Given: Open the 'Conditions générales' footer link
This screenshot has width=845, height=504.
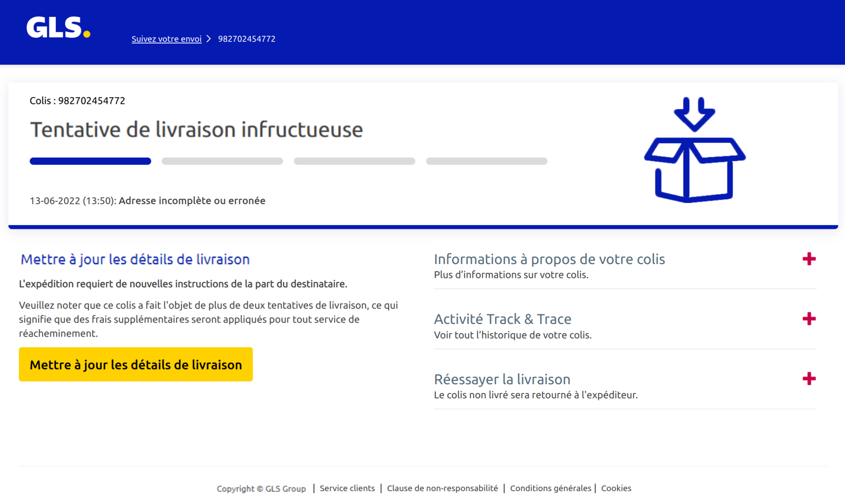Looking at the screenshot, I should [551, 488].
